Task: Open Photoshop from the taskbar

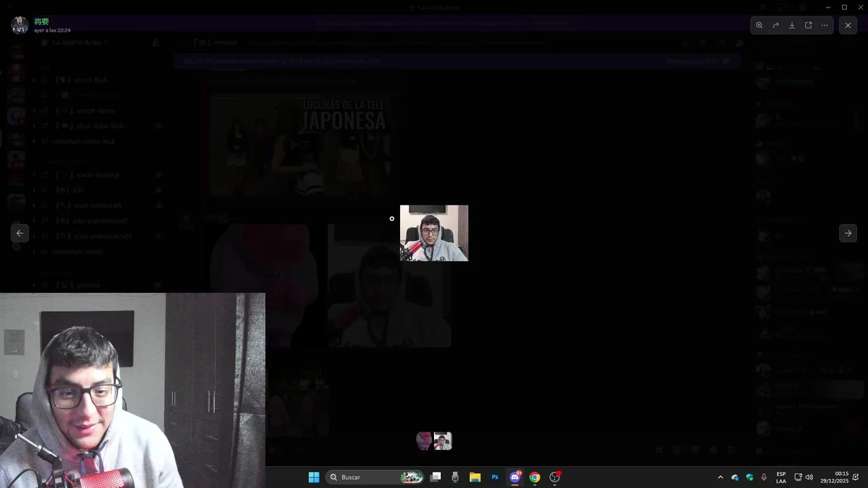Action: click(x=495, y=477)
